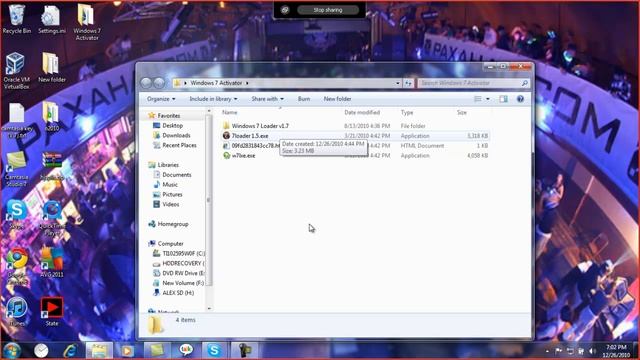This screenshot has width=640, height=360.
Task: Open Downloads in the navigation pane
Action: tap(176, 136)
